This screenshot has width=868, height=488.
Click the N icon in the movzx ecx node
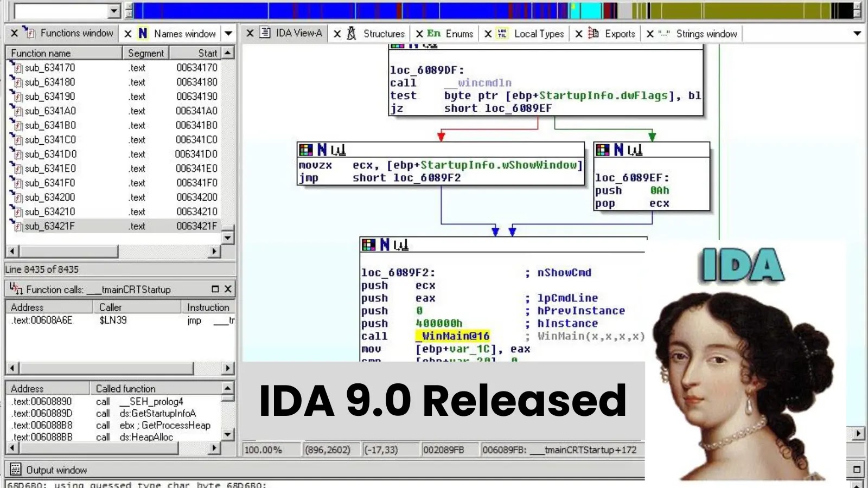pos(322,150)
